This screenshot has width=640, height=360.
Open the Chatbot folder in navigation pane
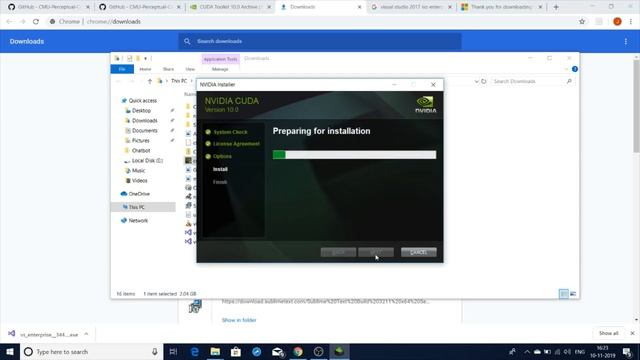pyautogui.click(x=141, y=151)
